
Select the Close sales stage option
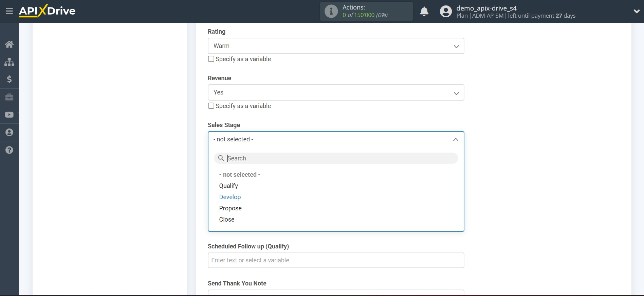point(227,220)
